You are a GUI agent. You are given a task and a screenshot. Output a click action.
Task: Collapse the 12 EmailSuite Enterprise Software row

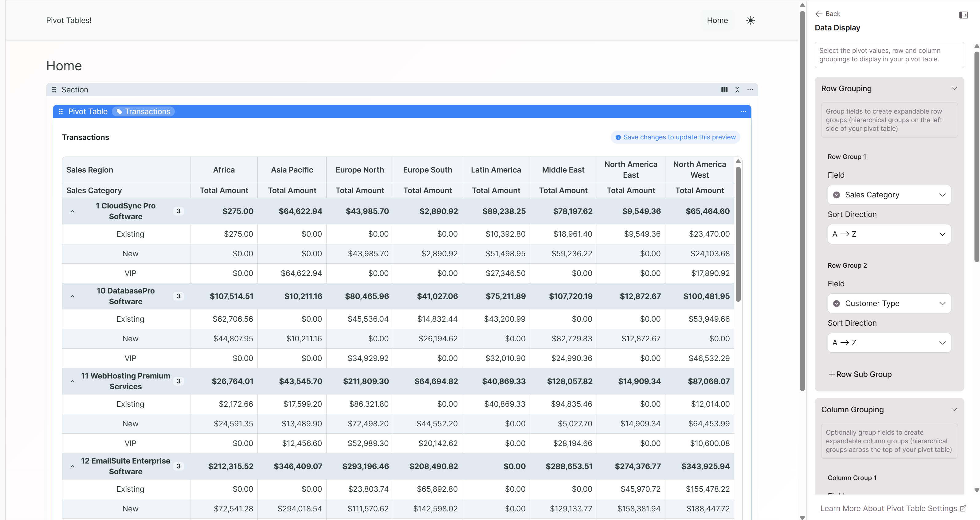[72, 467]
